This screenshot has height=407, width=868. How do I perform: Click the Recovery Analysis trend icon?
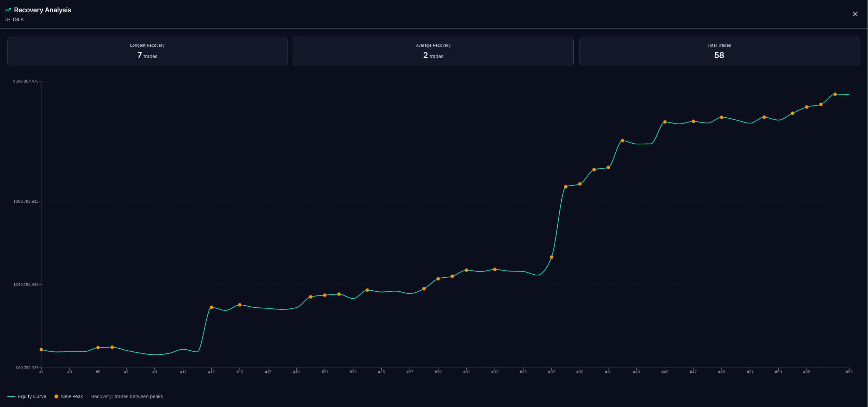(8, 10)
